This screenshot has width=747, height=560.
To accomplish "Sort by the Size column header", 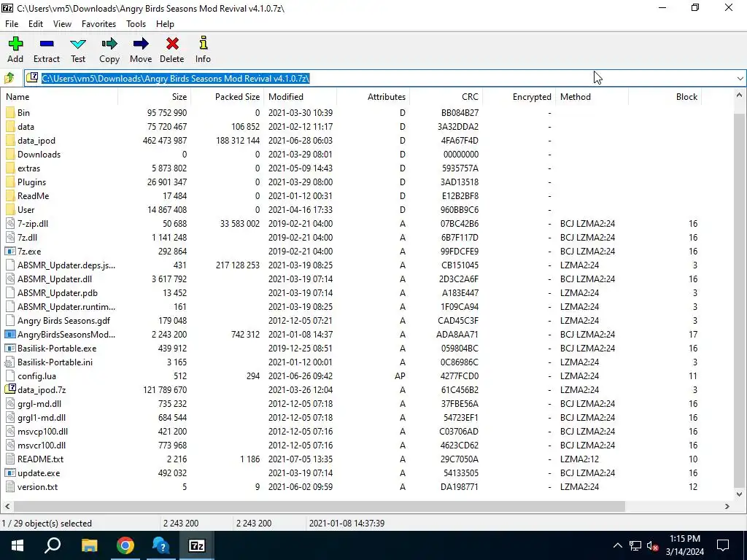I will coord(155,97).
